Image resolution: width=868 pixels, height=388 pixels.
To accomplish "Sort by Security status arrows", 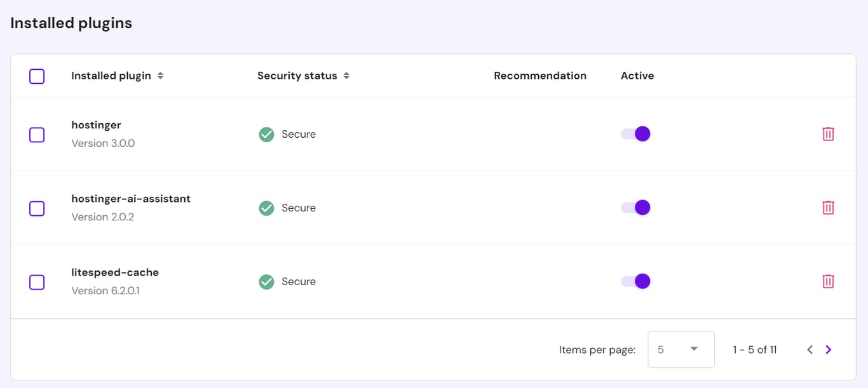I will tap(346, 75).
